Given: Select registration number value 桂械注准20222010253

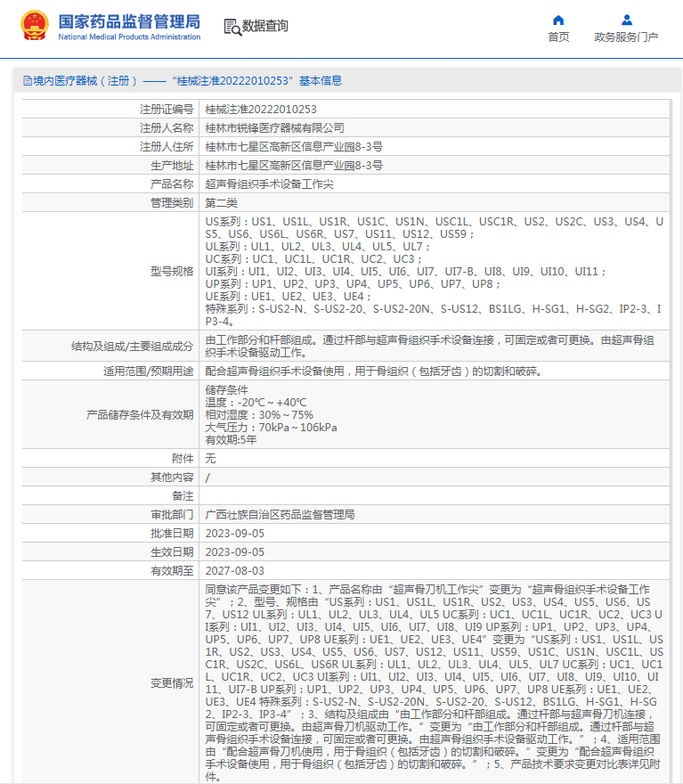Looking at the screenshot, I should [x=261, y=110].
